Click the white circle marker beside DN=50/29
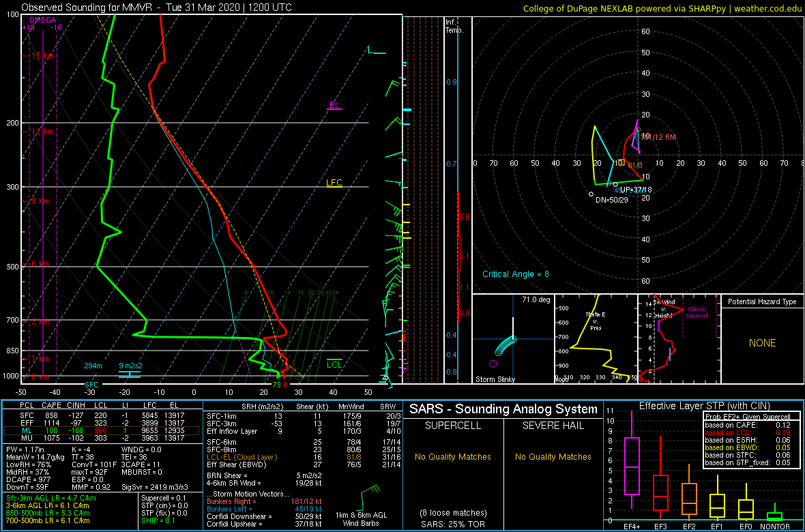 click(x=591, y=194)
